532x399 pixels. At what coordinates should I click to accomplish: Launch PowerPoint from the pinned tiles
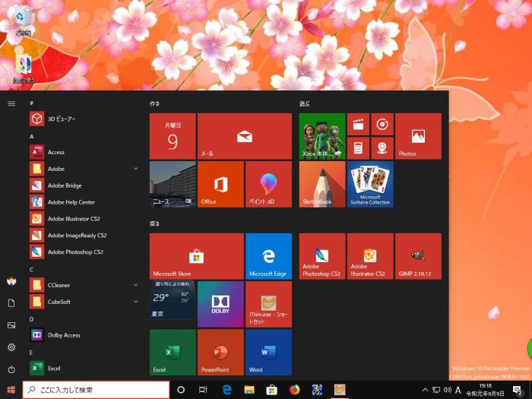220,352
